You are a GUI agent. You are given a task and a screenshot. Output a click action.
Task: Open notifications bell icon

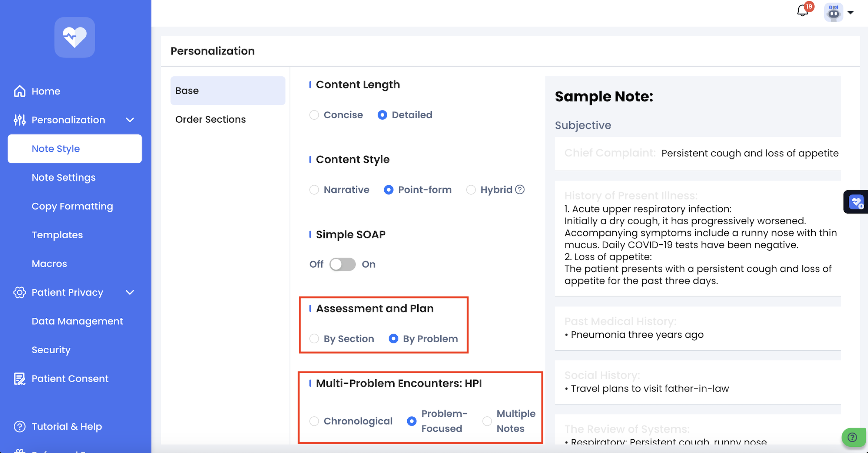803,11
